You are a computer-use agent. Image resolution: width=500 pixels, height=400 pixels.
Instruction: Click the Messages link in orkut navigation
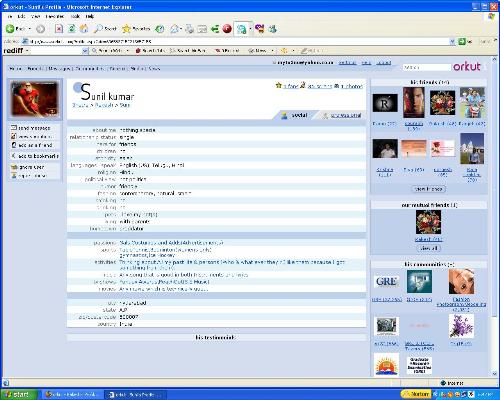tap(59, 68)
